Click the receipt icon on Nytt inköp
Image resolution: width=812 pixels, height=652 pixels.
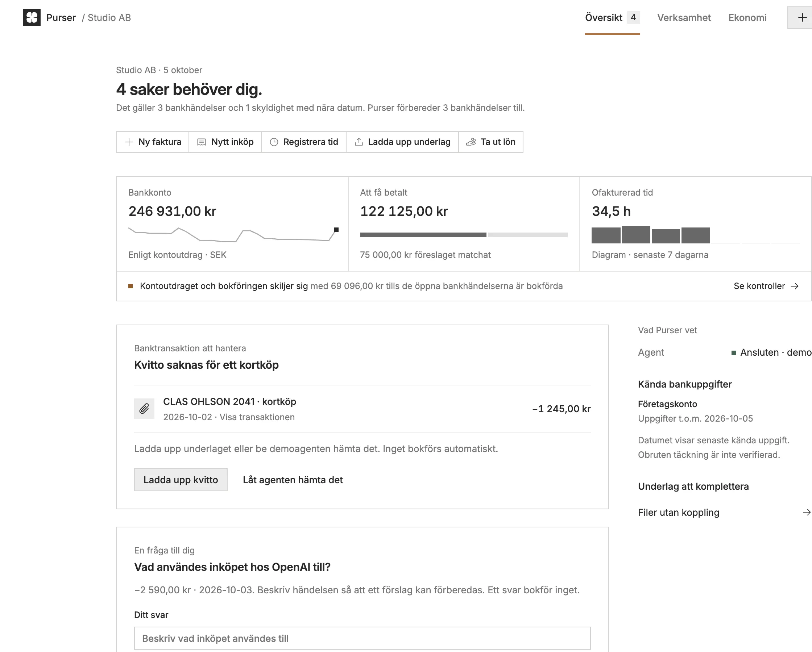[202, 142]
